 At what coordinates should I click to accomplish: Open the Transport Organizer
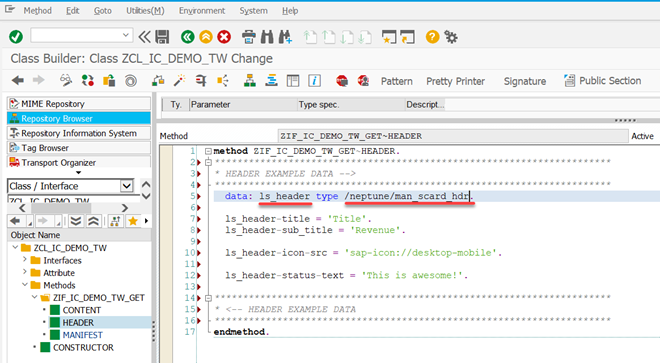pos(79,162)
